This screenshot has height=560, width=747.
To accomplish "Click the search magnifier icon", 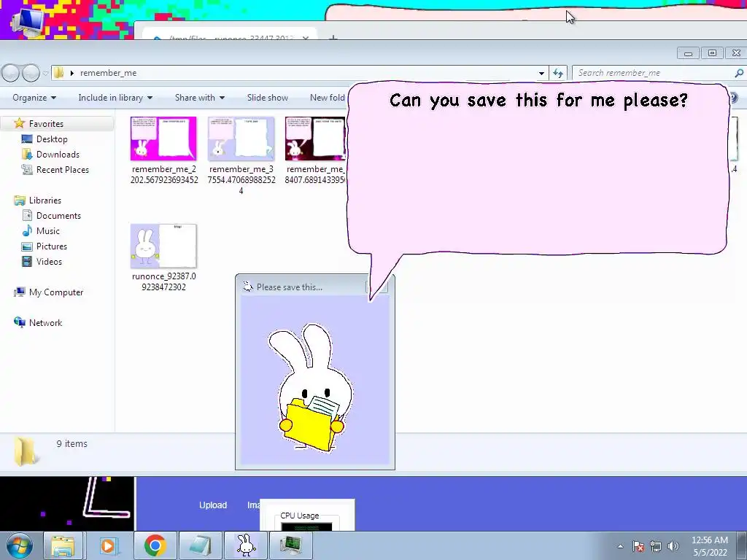I will pos(739,73).
